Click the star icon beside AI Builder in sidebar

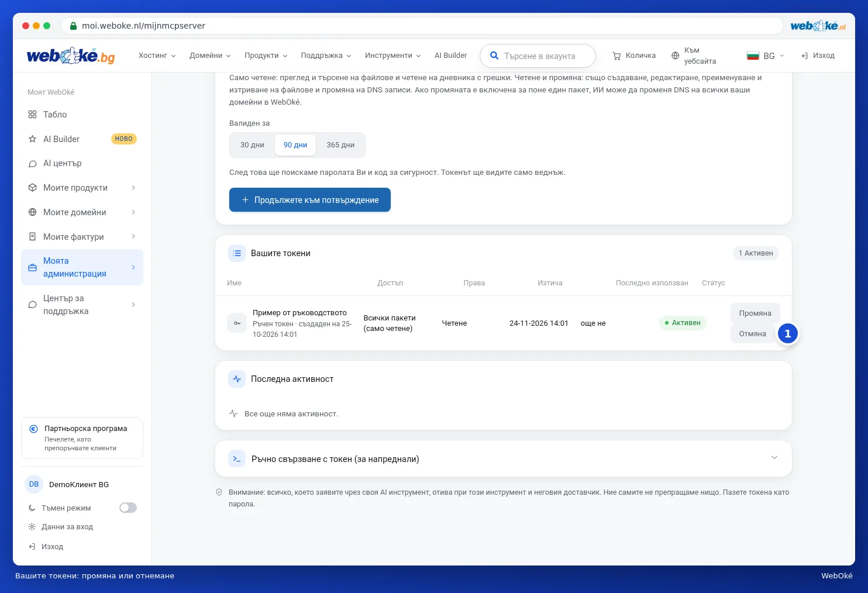tap(33, 139)
